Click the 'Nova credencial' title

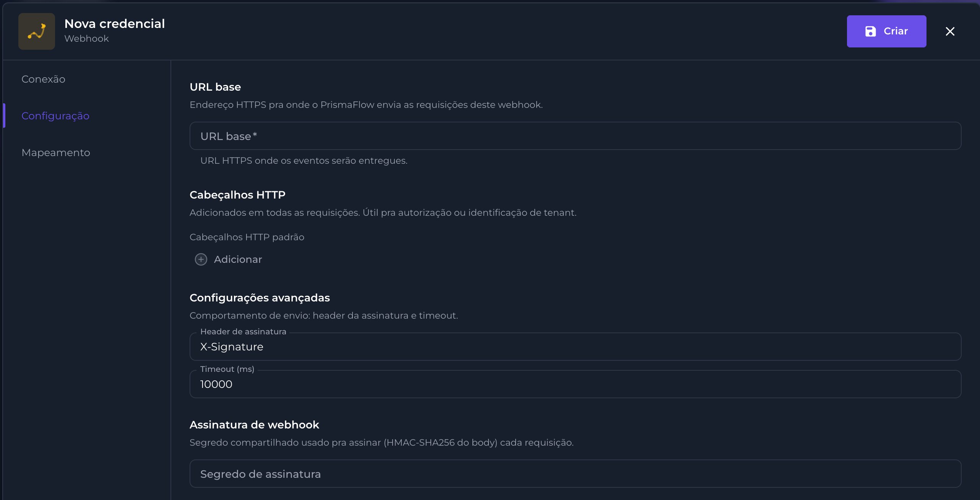[x=115, y=24]
